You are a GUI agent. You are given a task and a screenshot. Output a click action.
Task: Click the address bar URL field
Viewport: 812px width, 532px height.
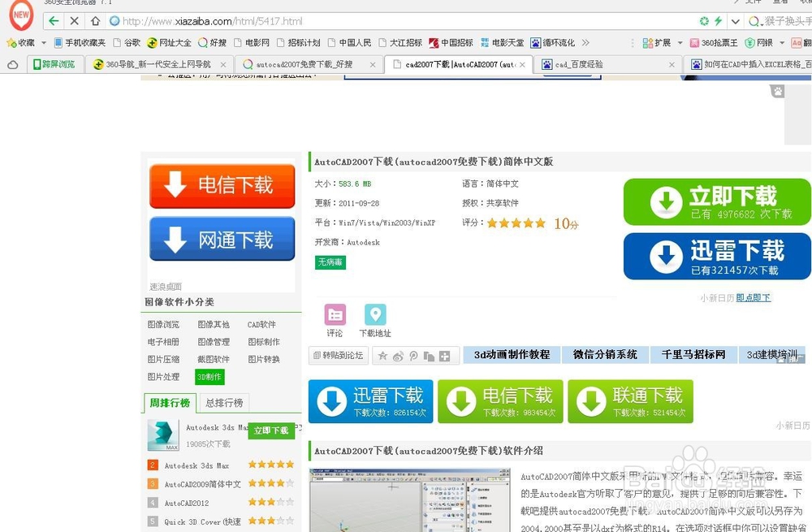pyautogui.click(x=404, y=21)
